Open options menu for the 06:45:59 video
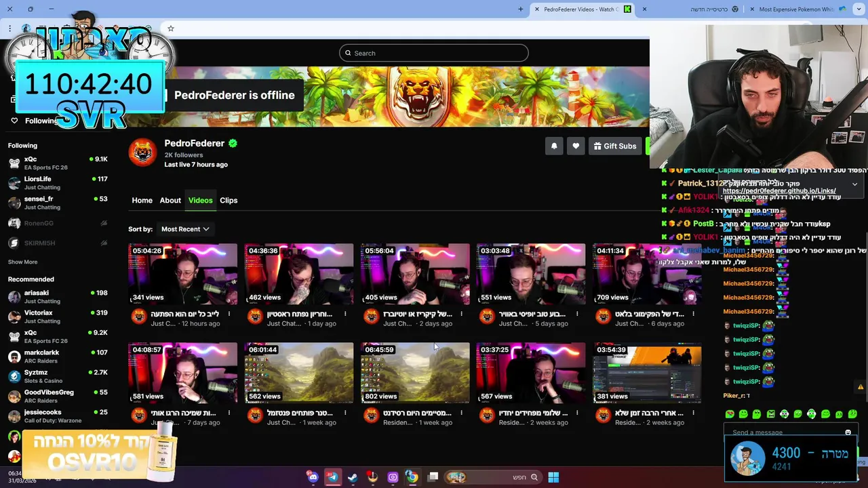 [x=461, y=413]
